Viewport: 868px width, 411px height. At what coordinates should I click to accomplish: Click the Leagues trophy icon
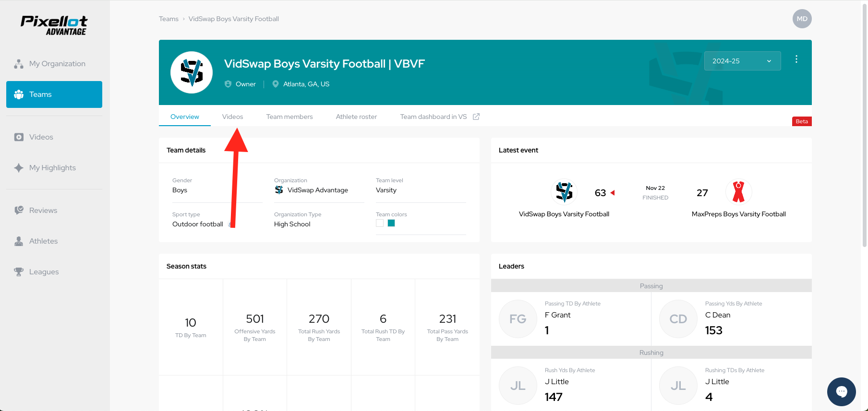(x=19, y=272)
